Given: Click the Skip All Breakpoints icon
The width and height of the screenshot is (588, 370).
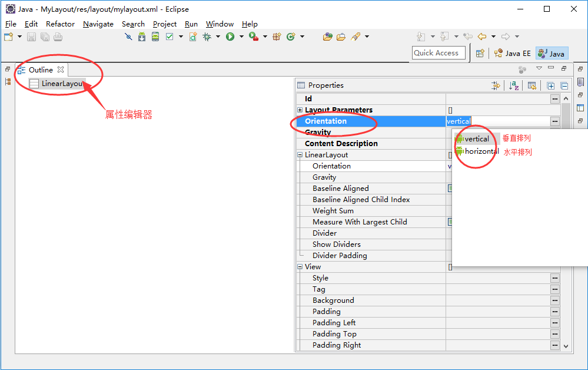Looking at the screenshot, I should tap(129, 37).
